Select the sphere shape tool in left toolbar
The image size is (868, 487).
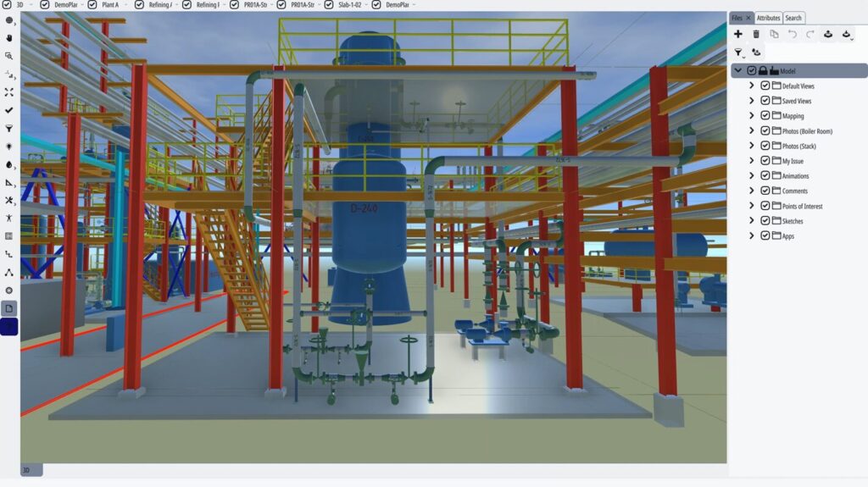(x=8, y=20)
